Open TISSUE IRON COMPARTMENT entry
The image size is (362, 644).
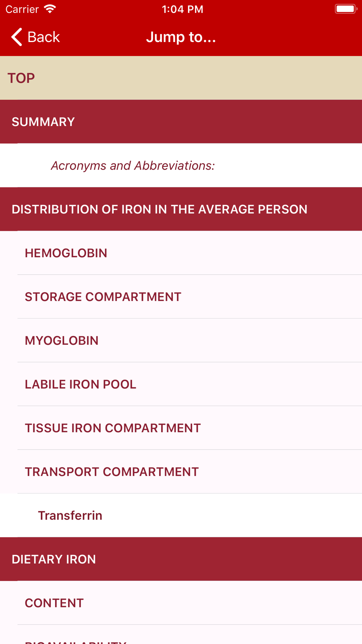(181, 428)
